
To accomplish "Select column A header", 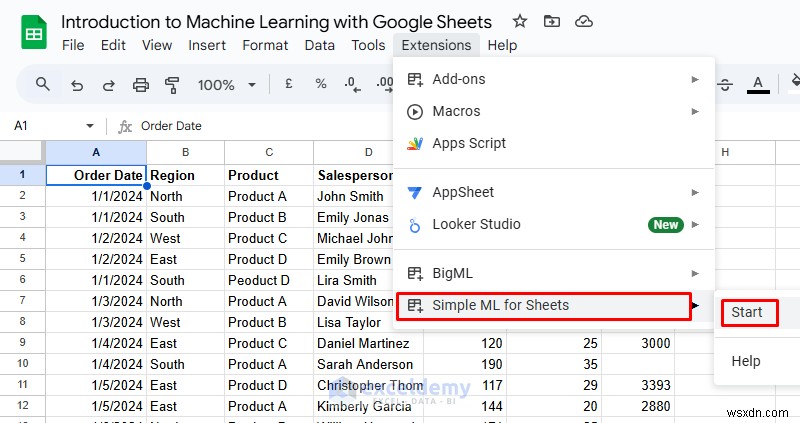I will pyautogui.click(x=96, y=152).
